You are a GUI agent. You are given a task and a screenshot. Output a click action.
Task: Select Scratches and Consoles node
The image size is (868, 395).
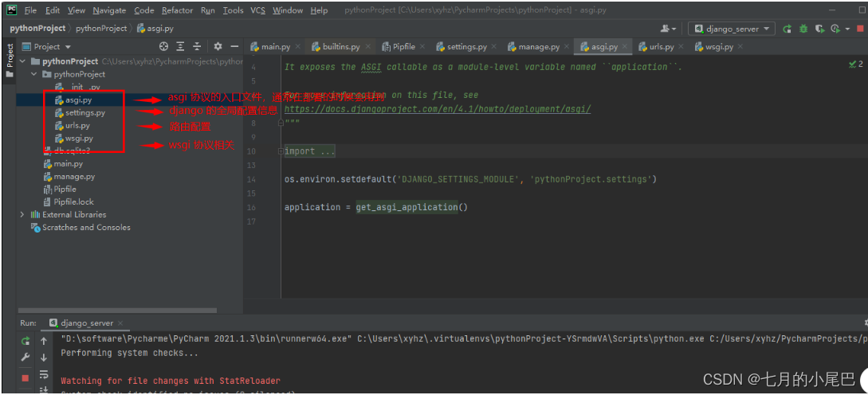click(x=86, y=228)
